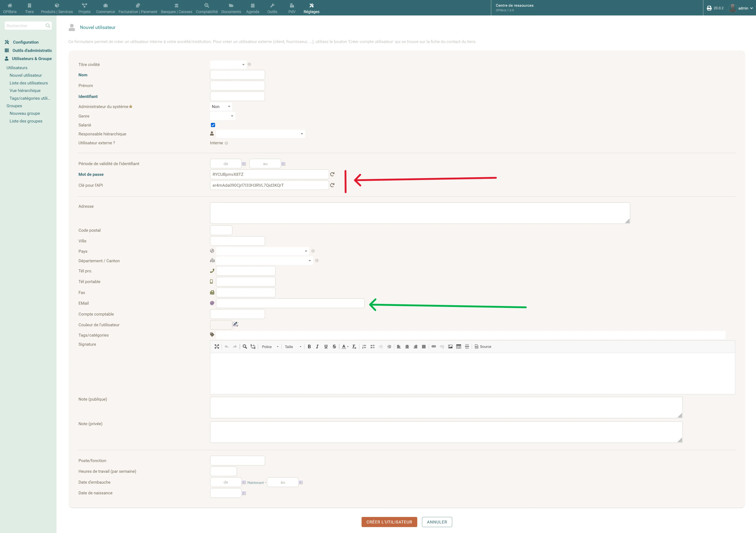Open calendar for birth date
Viewport: 756px width, 533px height.
pos(244,493)
